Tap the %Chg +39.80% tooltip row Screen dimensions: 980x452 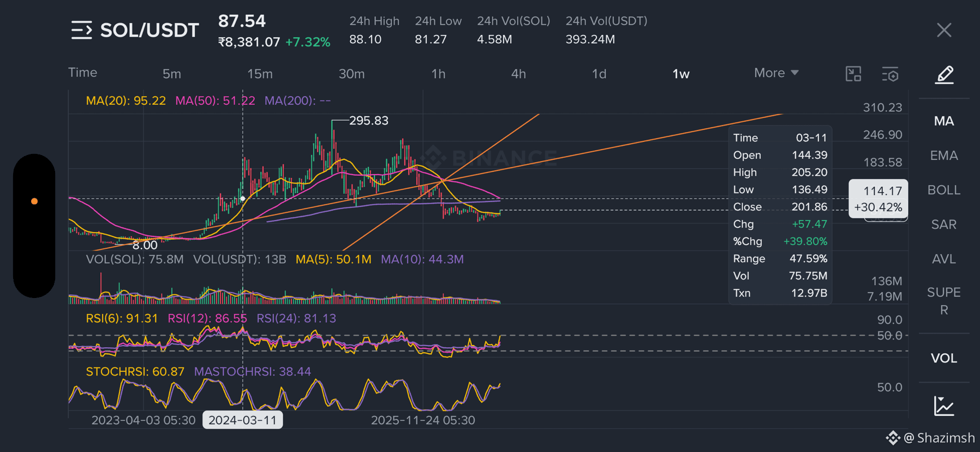[x=780, y=241]
